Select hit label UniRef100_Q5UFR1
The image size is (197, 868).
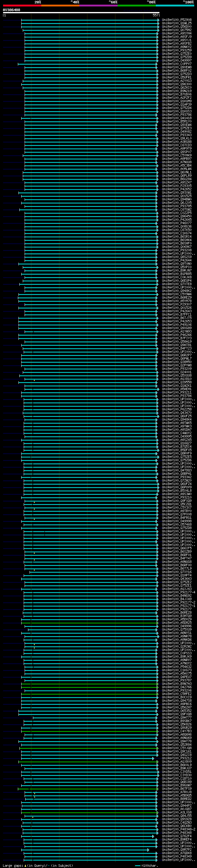point(176,78)
